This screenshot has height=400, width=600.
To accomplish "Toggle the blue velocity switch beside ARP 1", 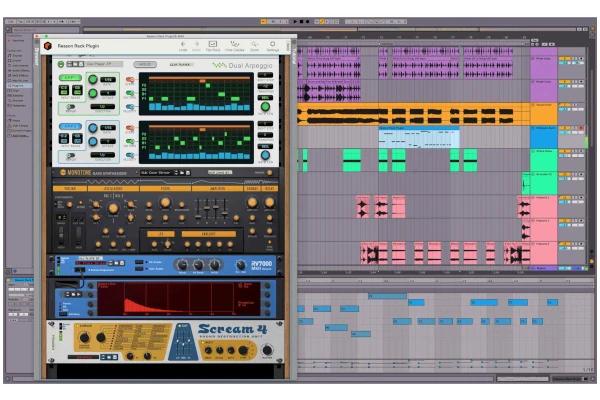I will click(x=130, y=107).
